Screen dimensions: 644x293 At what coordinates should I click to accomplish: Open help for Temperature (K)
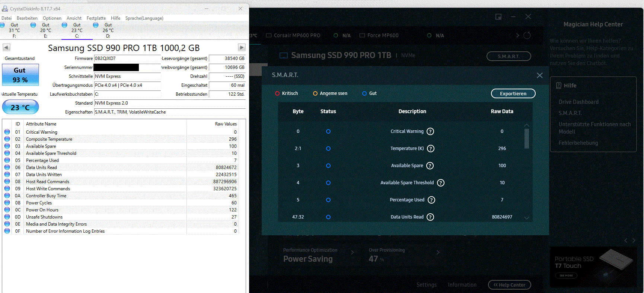click(431, 149)
